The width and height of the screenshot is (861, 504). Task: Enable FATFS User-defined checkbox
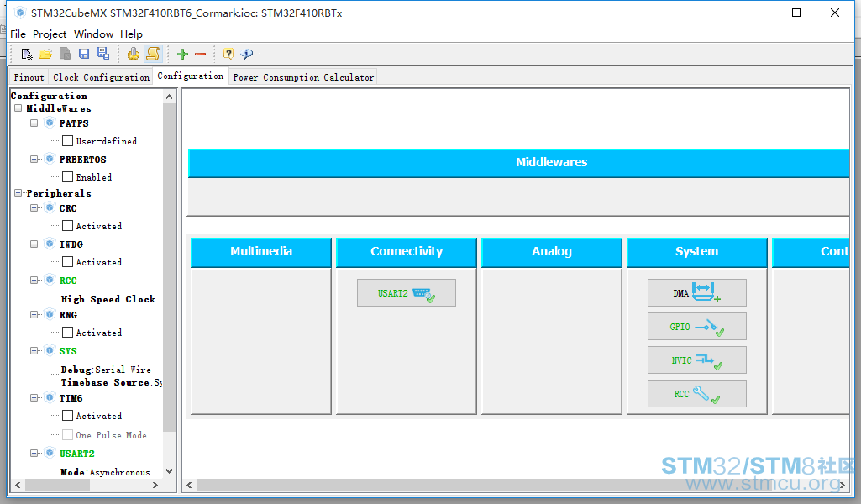(67, 140)
